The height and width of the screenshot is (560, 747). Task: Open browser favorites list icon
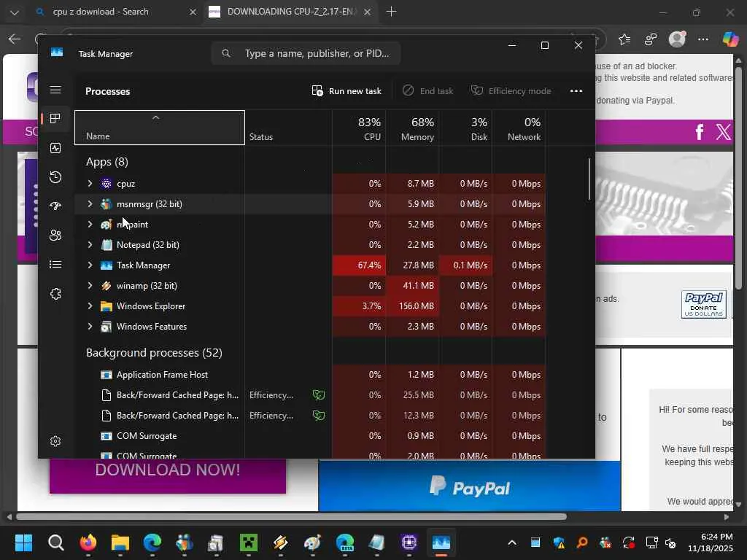pos(624,39)
